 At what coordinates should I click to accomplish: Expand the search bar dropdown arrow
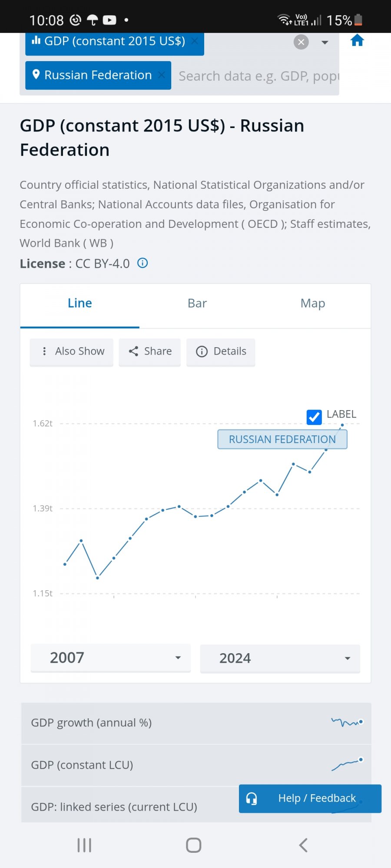tap(325, 43)
